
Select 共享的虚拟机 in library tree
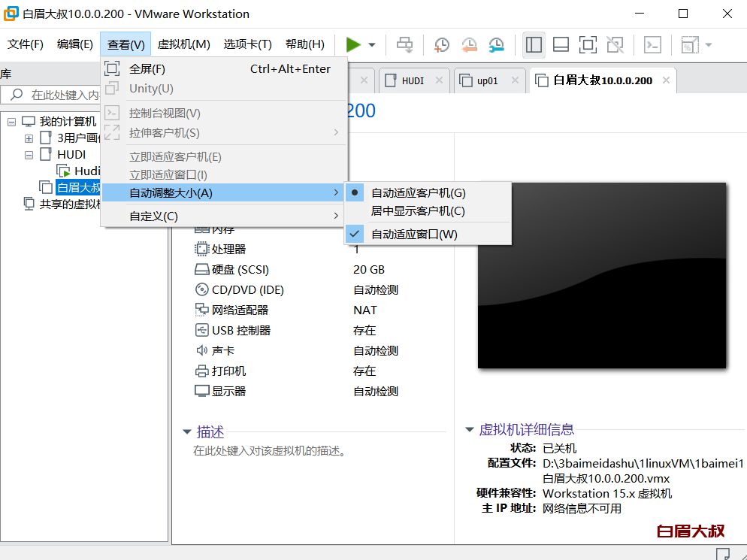pyautogui.click(x=70, y=204)
